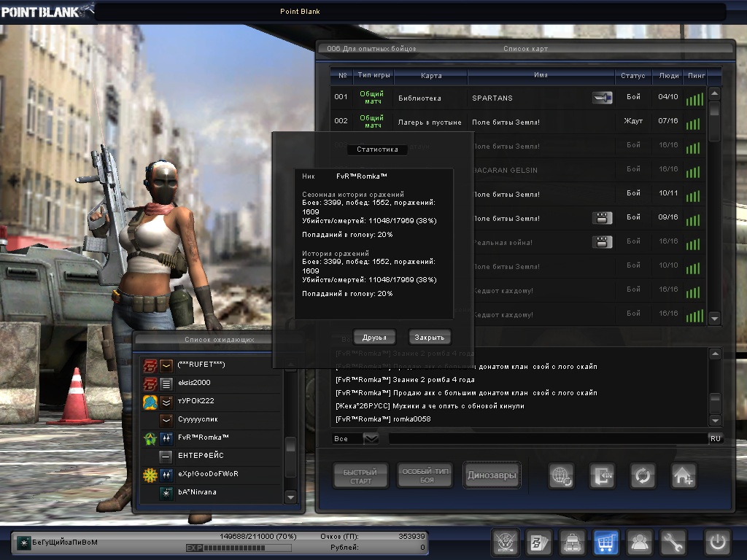
Task: Click the knife icon in SPARTANS row
Action: click(x=602, y=98)
